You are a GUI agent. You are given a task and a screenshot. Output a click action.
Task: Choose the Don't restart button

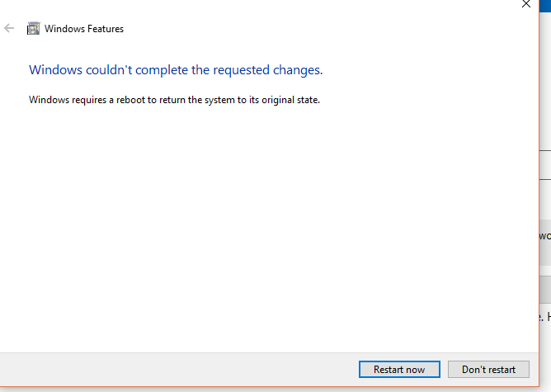tap(488, 370)
